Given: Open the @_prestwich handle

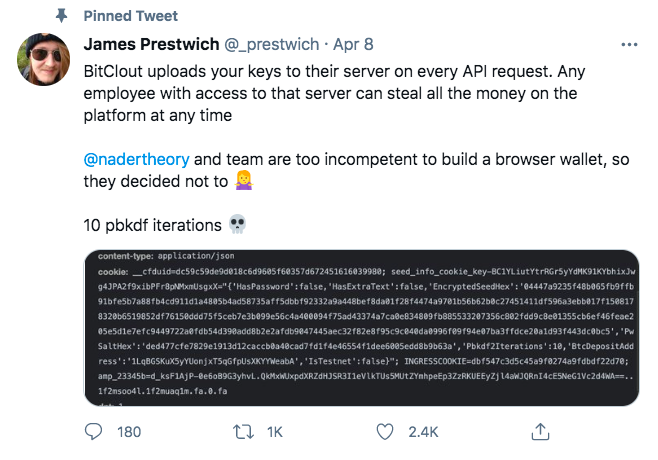Looking at the screenshot, I should (272, 44).
